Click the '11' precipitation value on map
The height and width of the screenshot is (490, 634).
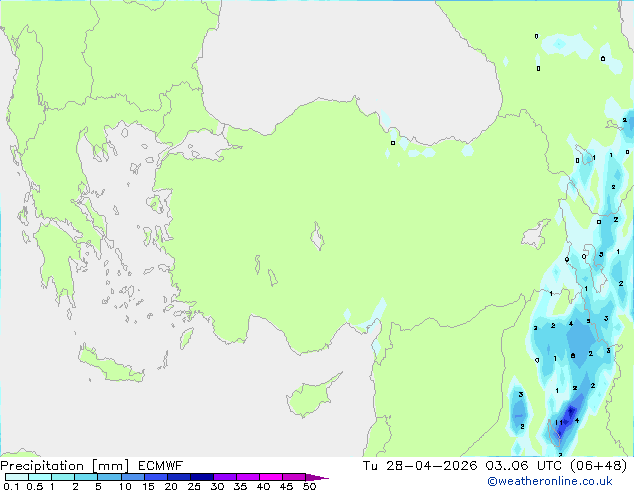coord(558,422)
